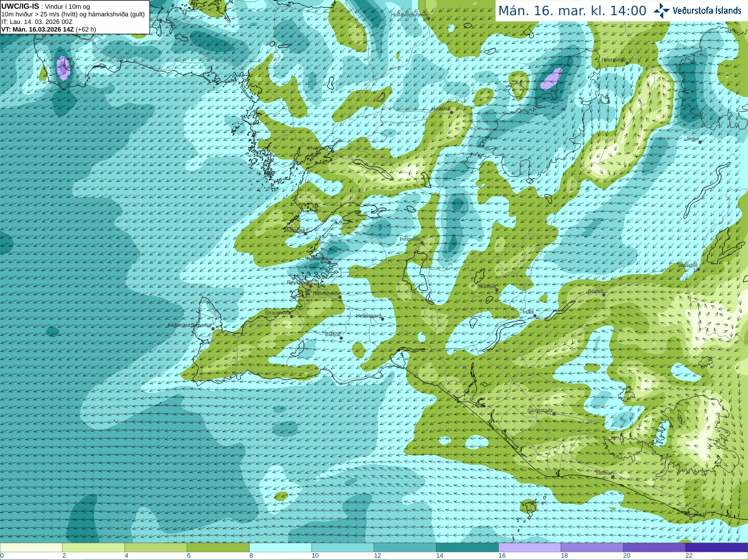Select the 20–22 violet legend swatch

coord(654,548)
